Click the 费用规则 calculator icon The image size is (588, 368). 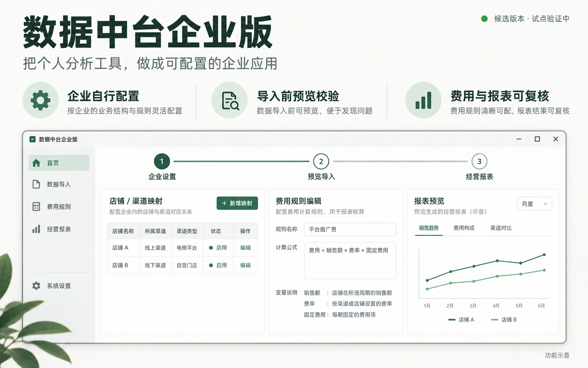point(36,207)
